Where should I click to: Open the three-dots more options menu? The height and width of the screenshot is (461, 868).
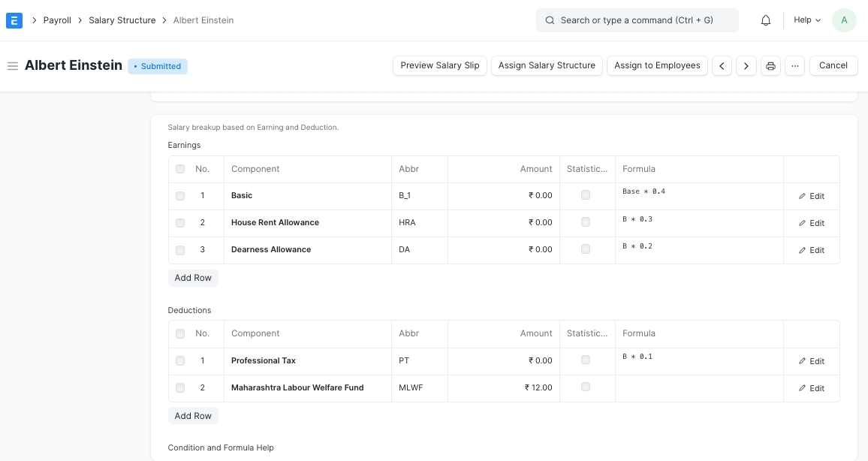point(794,66)
